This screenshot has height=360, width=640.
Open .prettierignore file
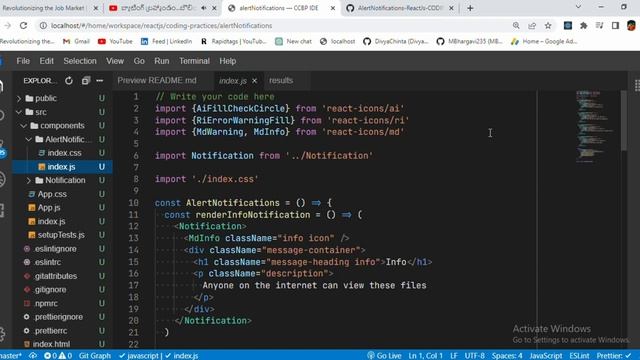click(x=58, y=317)
